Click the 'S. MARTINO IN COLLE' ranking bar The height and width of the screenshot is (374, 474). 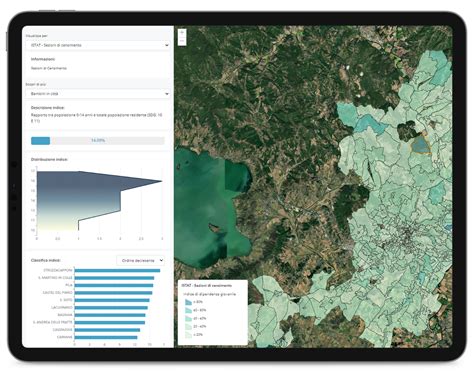tap(114, 278)
